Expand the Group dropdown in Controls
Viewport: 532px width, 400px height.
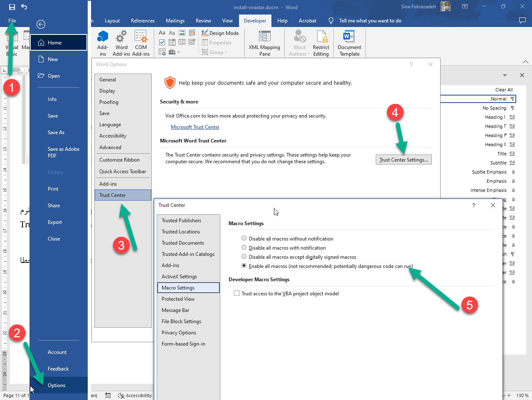tap(215, 52)
